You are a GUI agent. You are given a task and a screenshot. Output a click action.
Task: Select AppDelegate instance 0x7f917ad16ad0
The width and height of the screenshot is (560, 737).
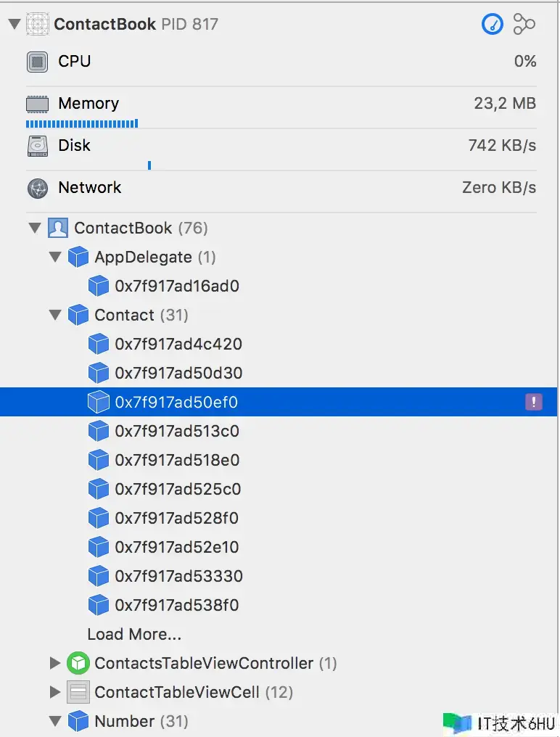point(178,286)
